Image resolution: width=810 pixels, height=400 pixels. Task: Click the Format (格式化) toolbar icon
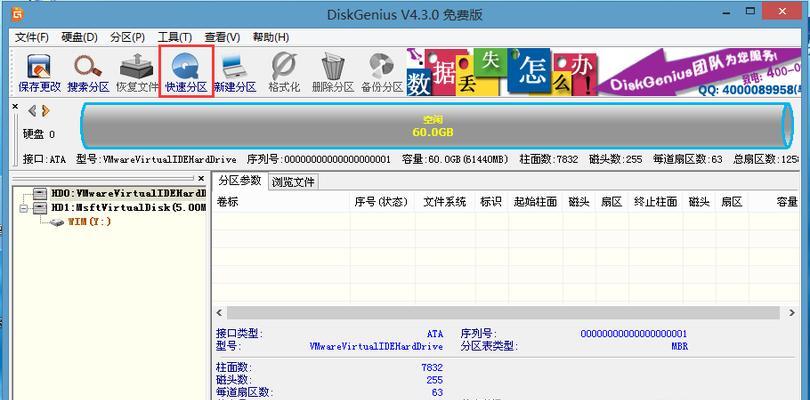coord(284,73)
